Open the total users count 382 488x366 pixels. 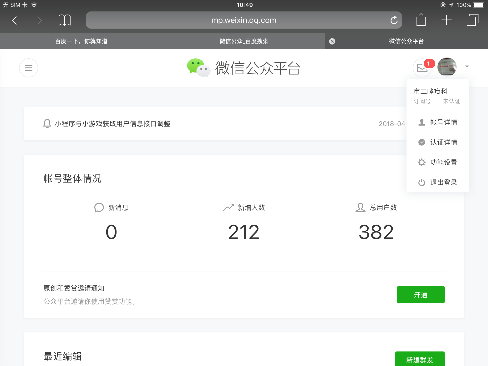[x=376, y=232]
